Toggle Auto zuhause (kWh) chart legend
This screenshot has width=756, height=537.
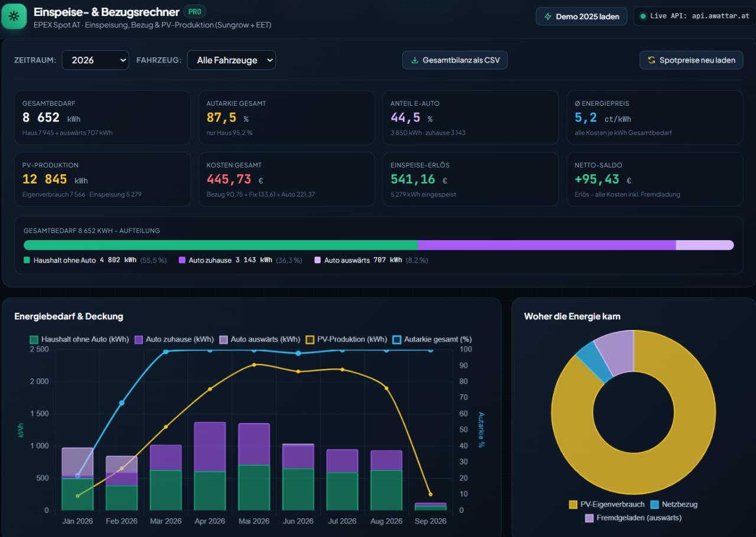point(174,339)
